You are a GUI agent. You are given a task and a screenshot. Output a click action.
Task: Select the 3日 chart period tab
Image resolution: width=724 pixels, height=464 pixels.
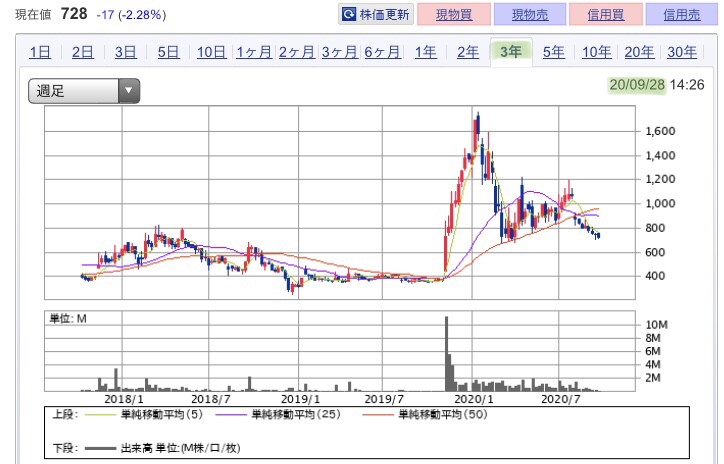point(126,52)
